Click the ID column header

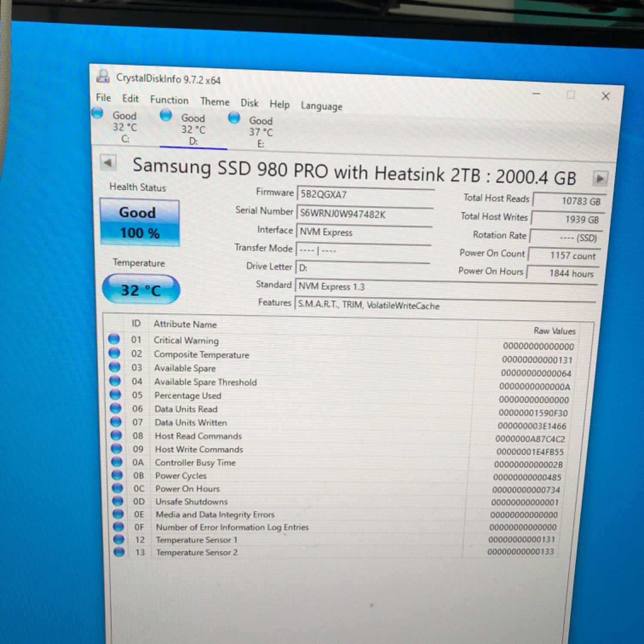(x=136, y=323)
